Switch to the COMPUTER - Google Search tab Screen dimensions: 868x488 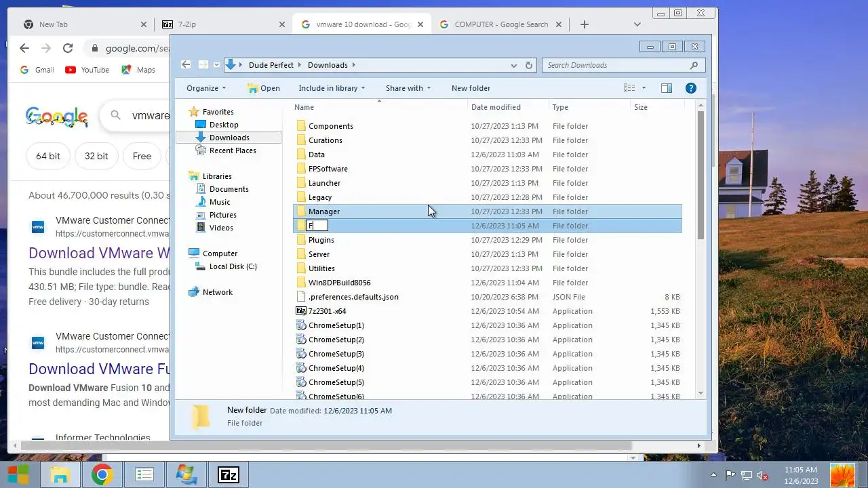(500, 24)
